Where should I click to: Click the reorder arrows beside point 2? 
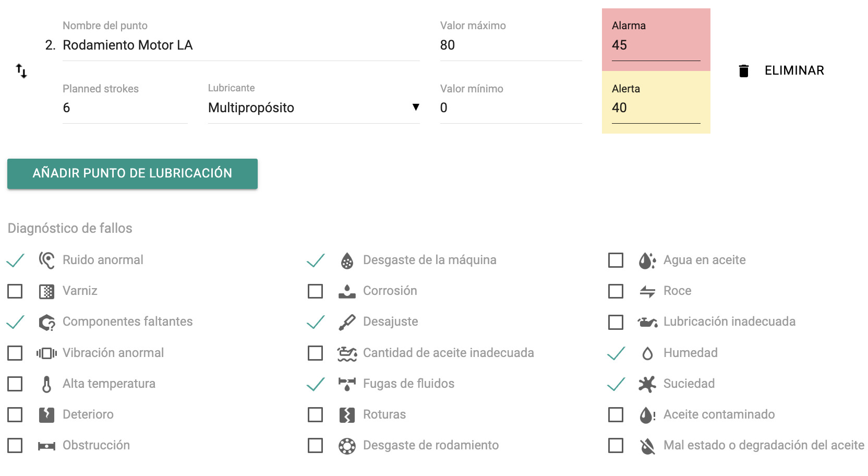point(21,71)
